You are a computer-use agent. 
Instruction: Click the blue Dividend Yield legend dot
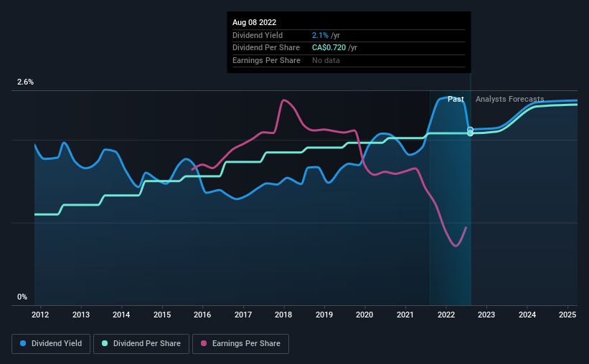(x=23, y=343)
